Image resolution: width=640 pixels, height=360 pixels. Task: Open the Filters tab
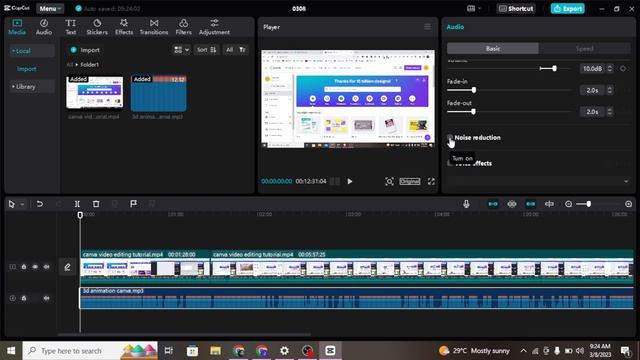[x=183, y=27]
